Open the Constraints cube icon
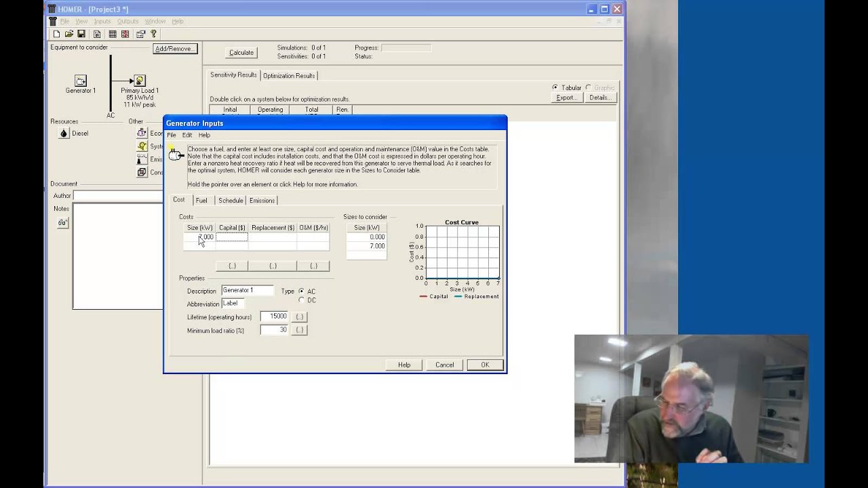868x488 pixels. (142, 172)
